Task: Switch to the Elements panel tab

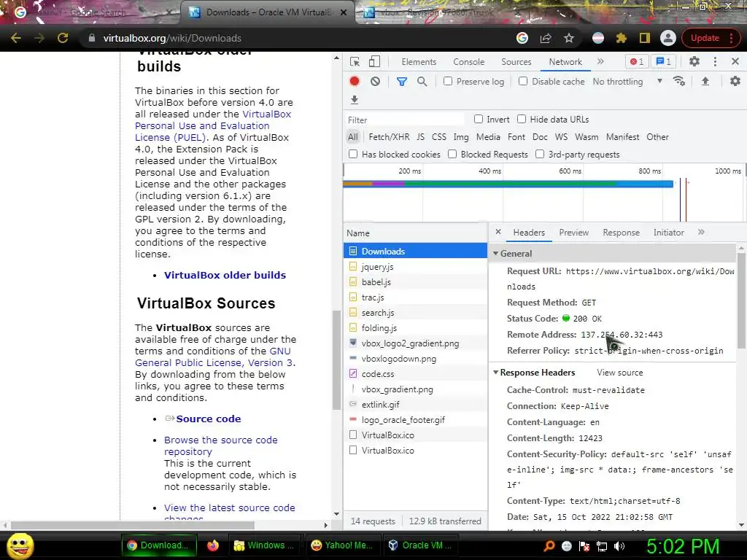Action: [x=419, y=62]
